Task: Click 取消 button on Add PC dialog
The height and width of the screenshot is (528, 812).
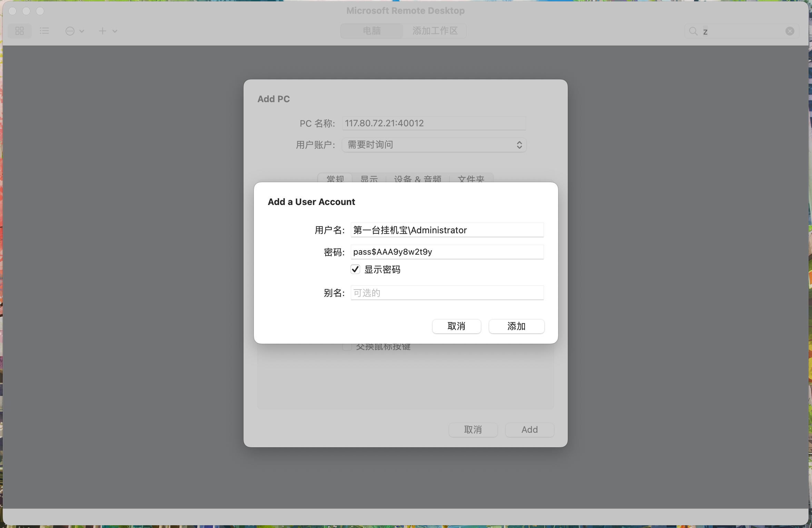Action: (x=473, y=429)
